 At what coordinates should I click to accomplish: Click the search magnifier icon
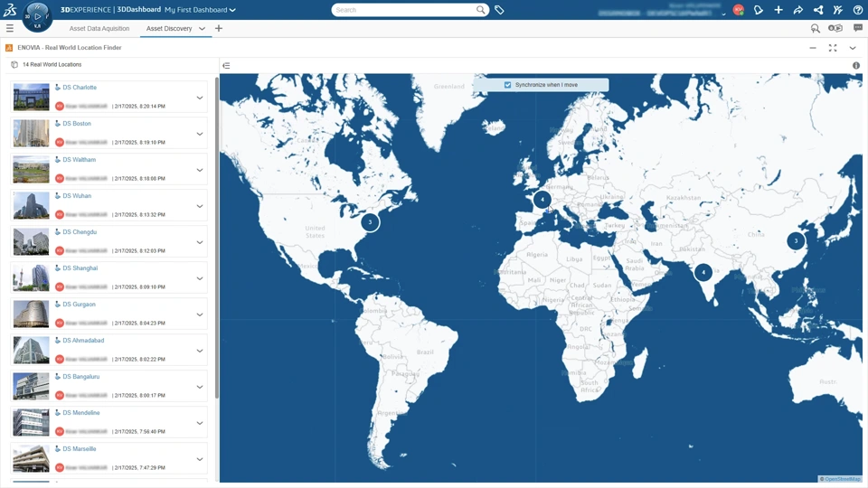coord(480,10)
